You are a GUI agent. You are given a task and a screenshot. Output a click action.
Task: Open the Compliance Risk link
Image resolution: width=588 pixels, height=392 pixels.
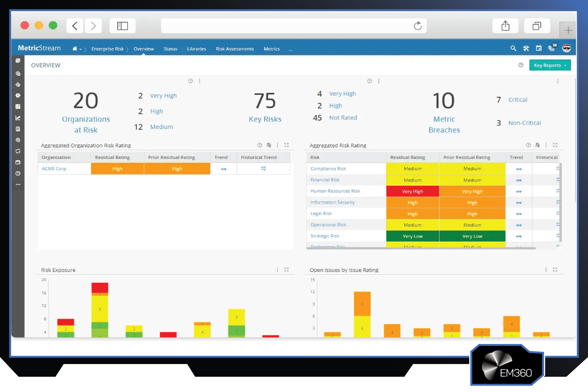328,169
